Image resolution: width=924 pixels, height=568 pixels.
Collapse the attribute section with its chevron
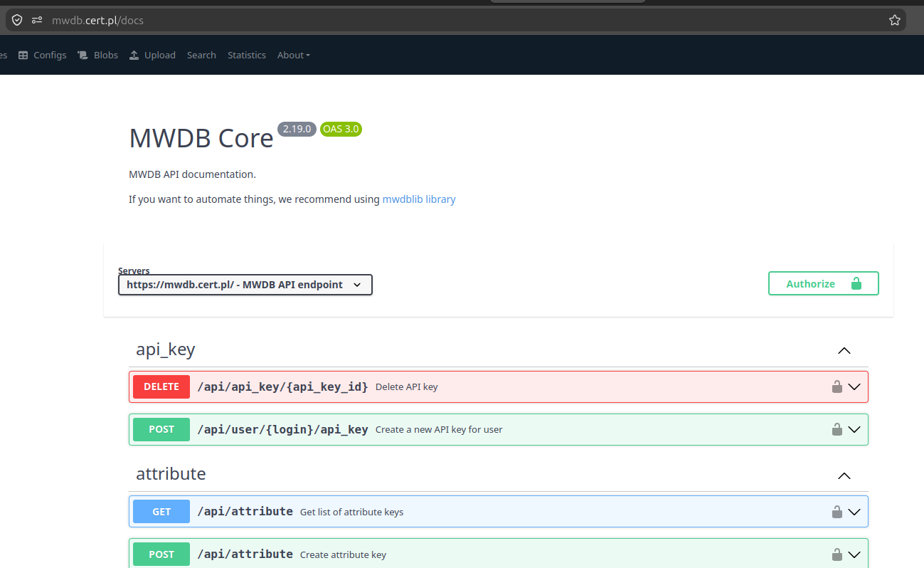point(844,475)
